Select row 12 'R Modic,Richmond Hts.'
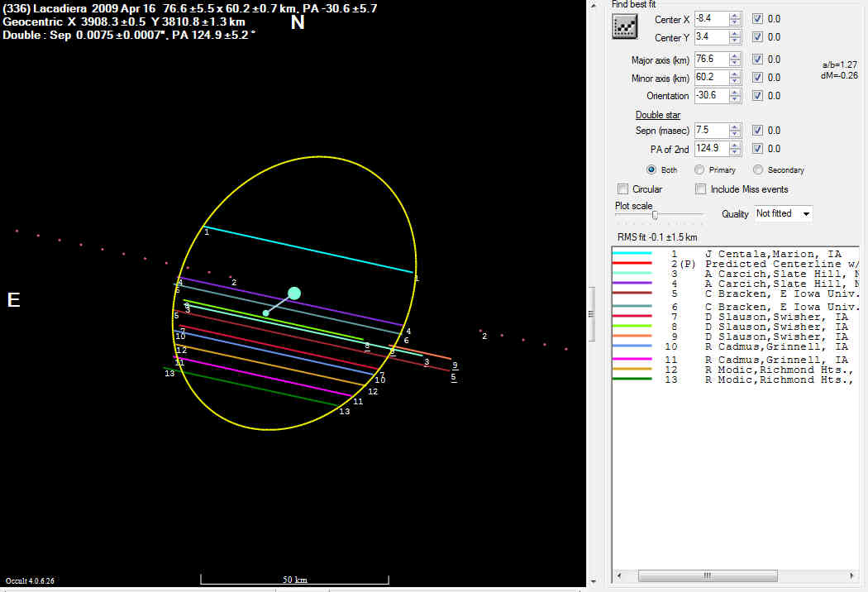The height and width of the screenshot is (592, 868). tap(736, 370)
